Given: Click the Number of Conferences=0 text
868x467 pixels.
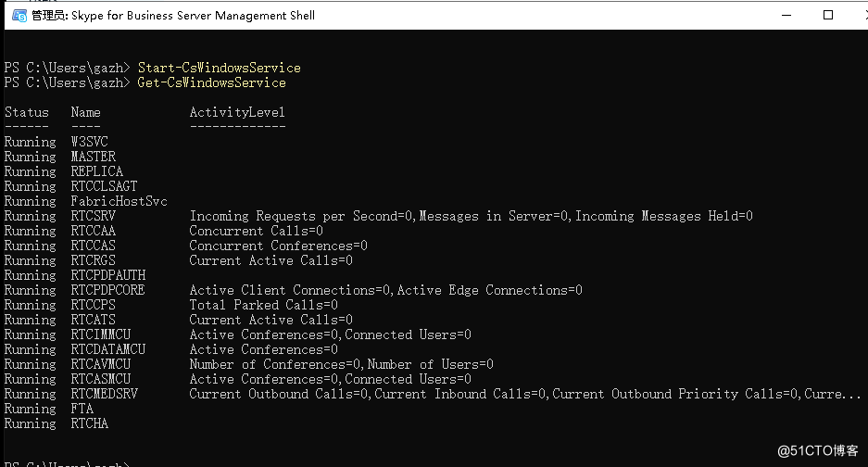Looking at the screenshot, I should [x=277, y=364].
